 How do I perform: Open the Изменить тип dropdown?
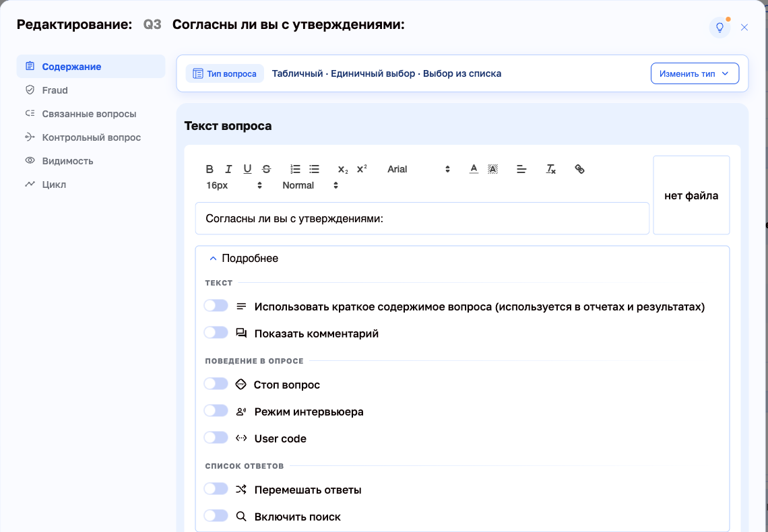click(x=695, y=74)
